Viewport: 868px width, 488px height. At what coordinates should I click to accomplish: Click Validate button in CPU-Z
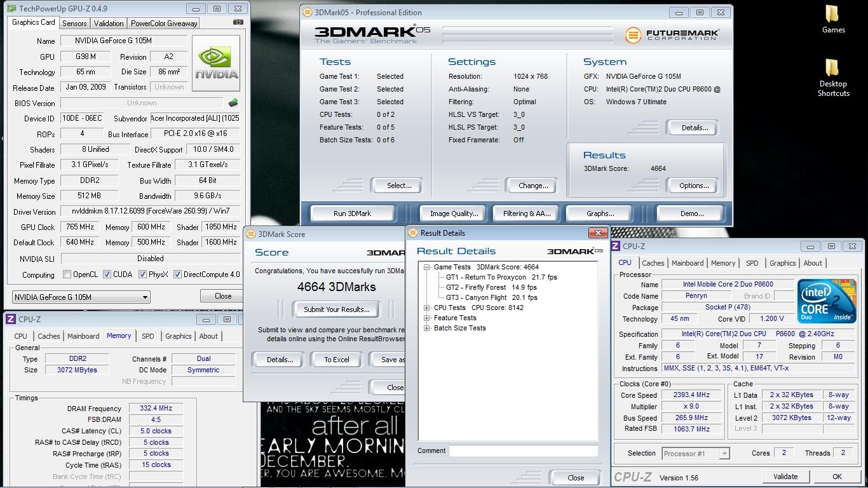[x=785, y=477]
